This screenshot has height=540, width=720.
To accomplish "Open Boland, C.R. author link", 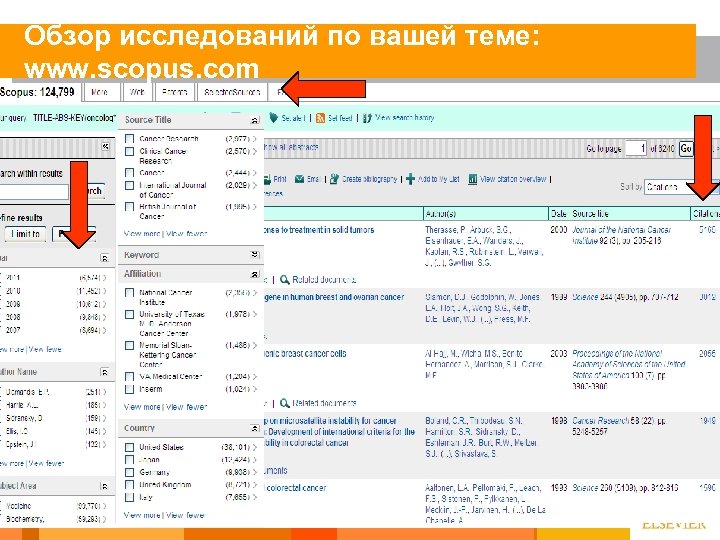I will 443,421.
